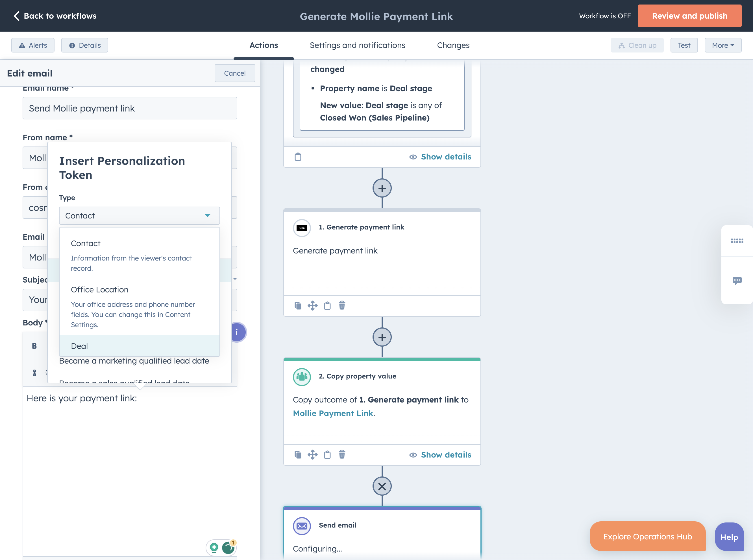Open Settings and notifications tab
The width and height of the screenshot is (753, 560).
pos(358,45)
